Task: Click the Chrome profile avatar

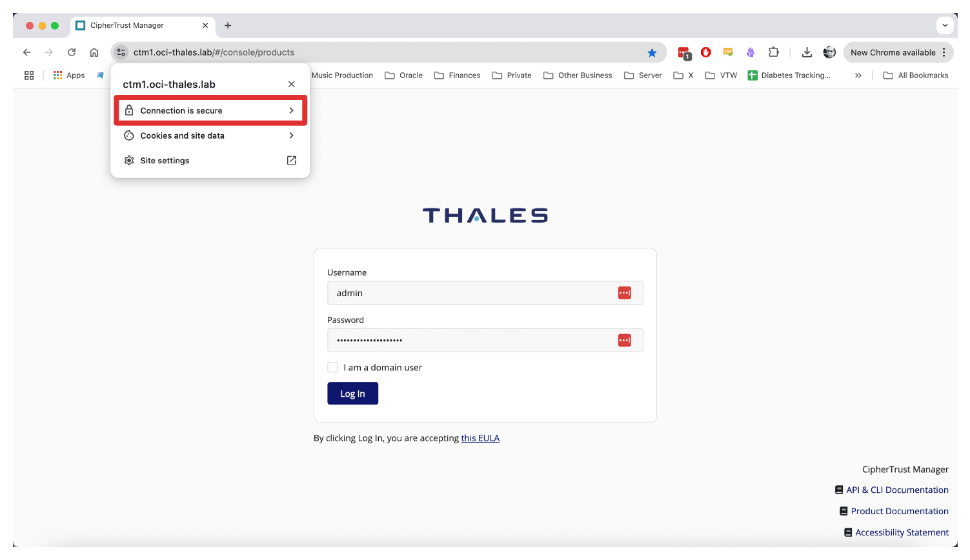Action: [829, 52]
